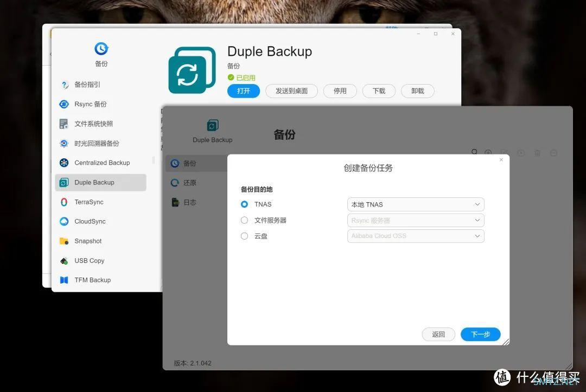Open the 本地 TNAS dropdown
This screenshot has width=586, height=392.
pyautogui.click(x=416, y=204)
